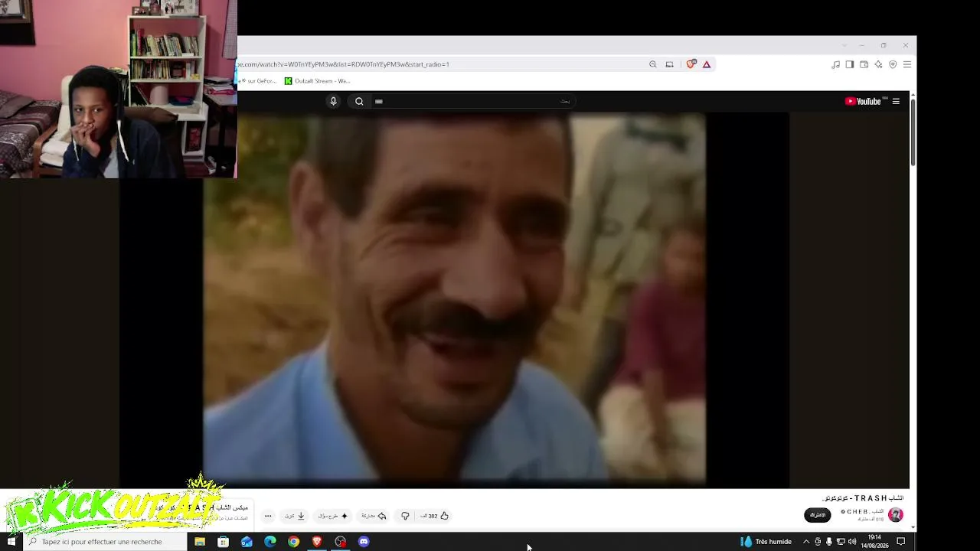Expand the tab search chevron in title bar
Viewport: 980px width, 551px height.
pos(844,45)
